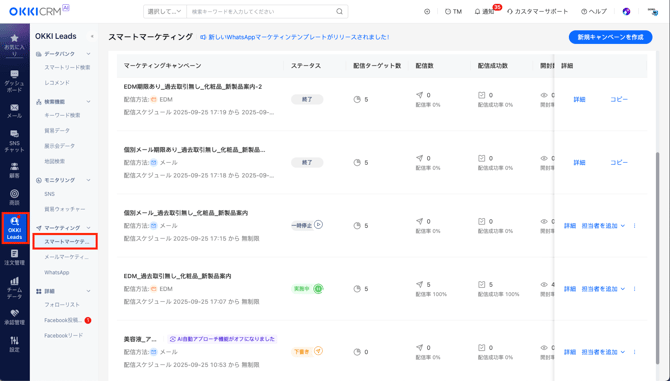Viewport: 670px width, 381px height.
Task: Click the search magnifier icon
Action: (x=339, y=12)
